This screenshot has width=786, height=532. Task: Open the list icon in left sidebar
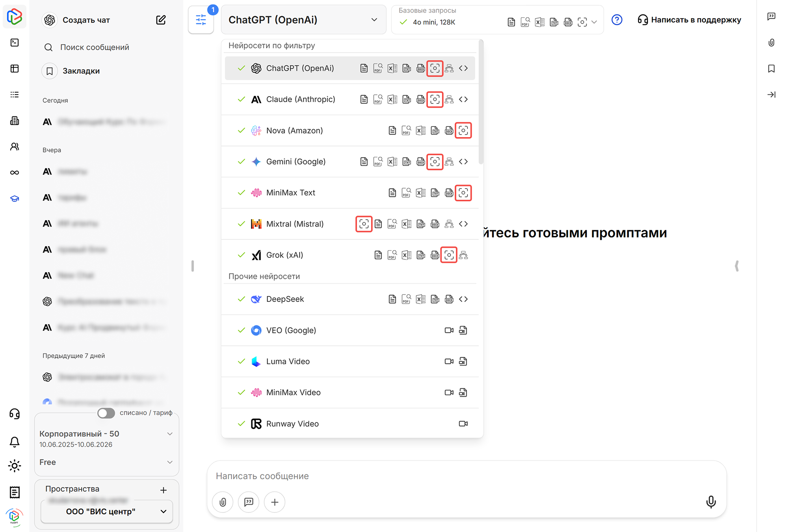pos(15,95)
